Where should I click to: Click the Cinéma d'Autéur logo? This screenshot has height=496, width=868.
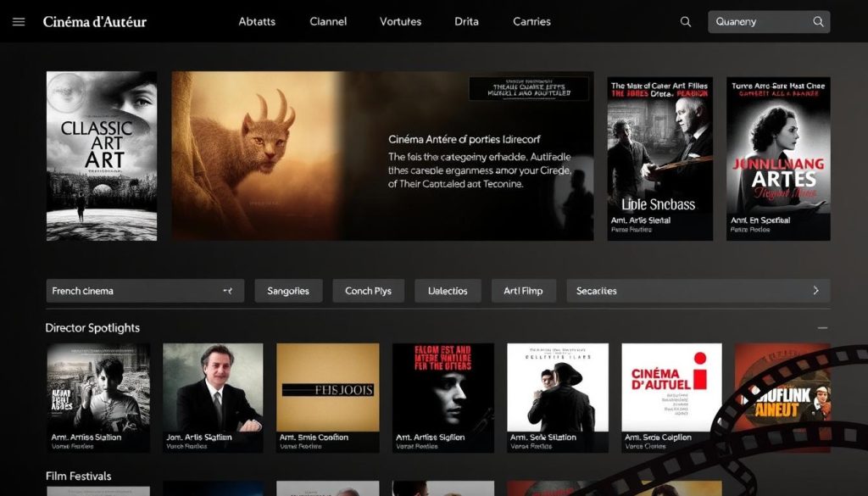click(x=93, y=21)
